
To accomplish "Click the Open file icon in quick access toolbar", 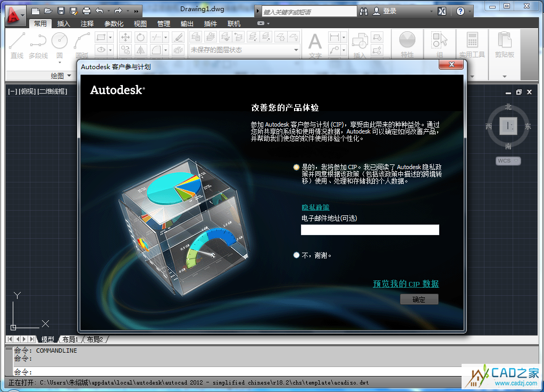I will click(x=48, y=11).
